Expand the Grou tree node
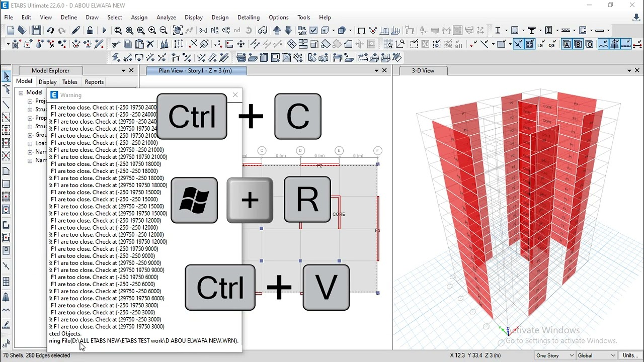The width and height of the screenshot is (644, 362). point(30,135)
